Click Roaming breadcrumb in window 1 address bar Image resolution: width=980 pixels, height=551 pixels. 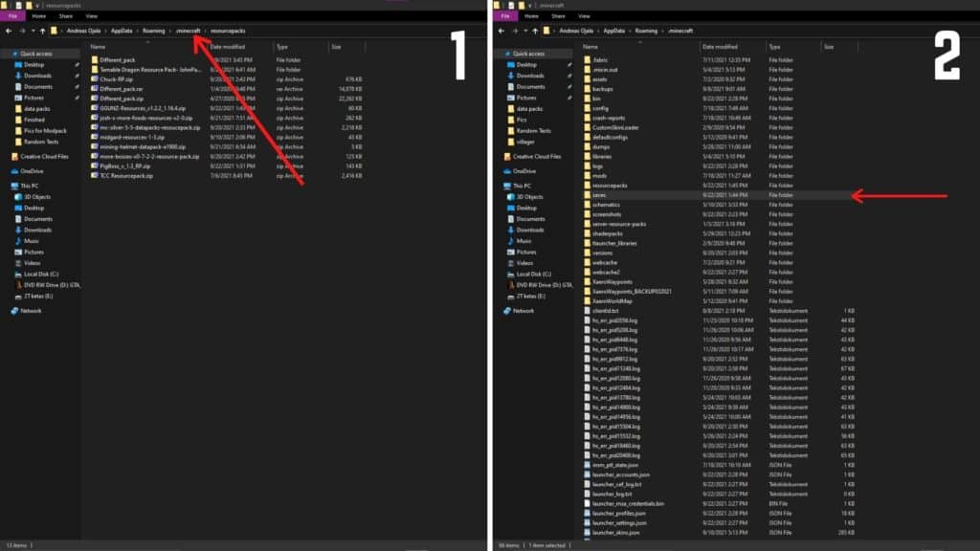click(154, 31)
